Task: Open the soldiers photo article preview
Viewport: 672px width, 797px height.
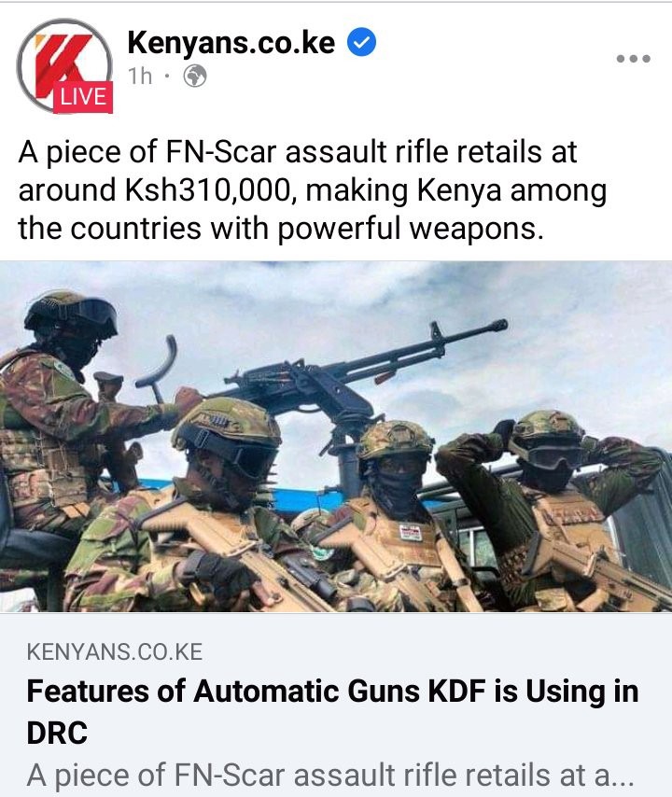Action: pos(336,436)
